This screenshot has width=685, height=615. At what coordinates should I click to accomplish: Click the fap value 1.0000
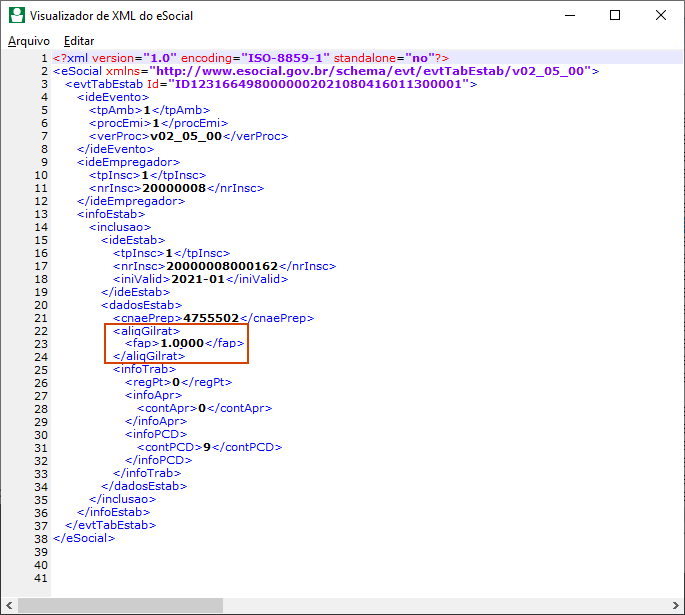pos(183,343)
